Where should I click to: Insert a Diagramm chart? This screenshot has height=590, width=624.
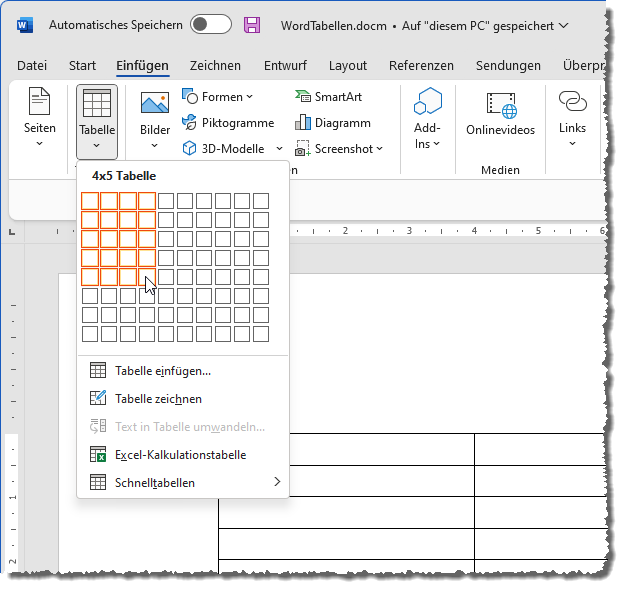click(332, 123)
